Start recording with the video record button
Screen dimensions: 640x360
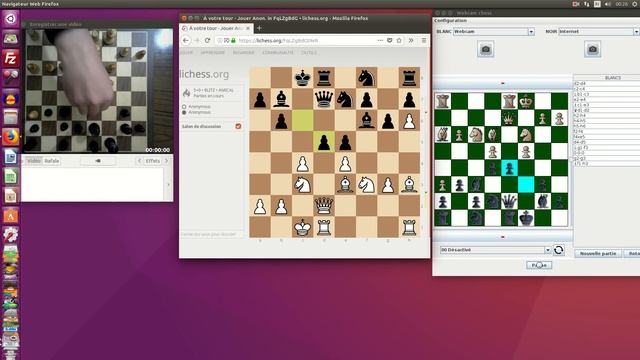click(x=98, y=161)
